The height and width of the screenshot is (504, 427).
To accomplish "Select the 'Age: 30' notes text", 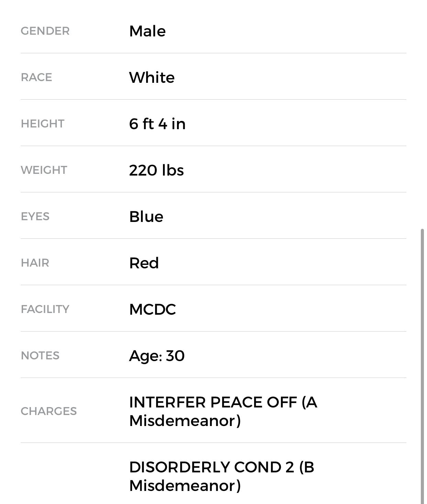I will (157, 356).
